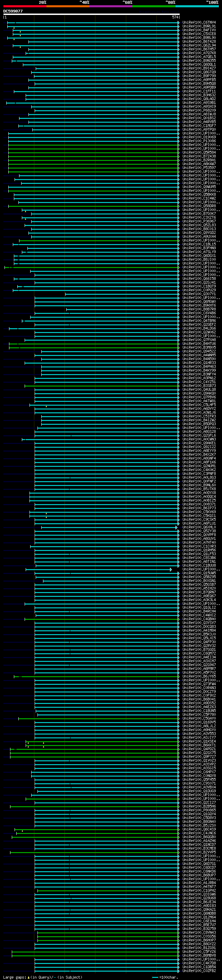This screenshot has height=980, width=222.
Task: Click hit label UniRef100_C1MGF7
Action: (x=199, y=126)
